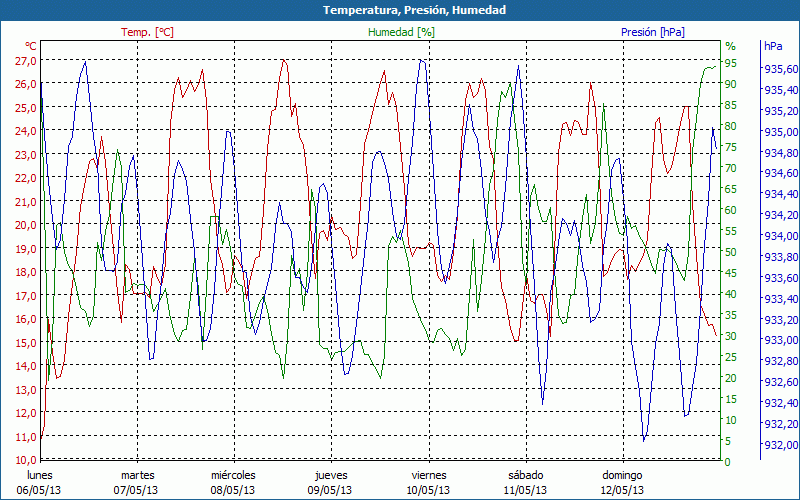Select the date '06/05/13' on time axis
The height and width of the screenshot is (500, 800).
[x=39, y=490]
